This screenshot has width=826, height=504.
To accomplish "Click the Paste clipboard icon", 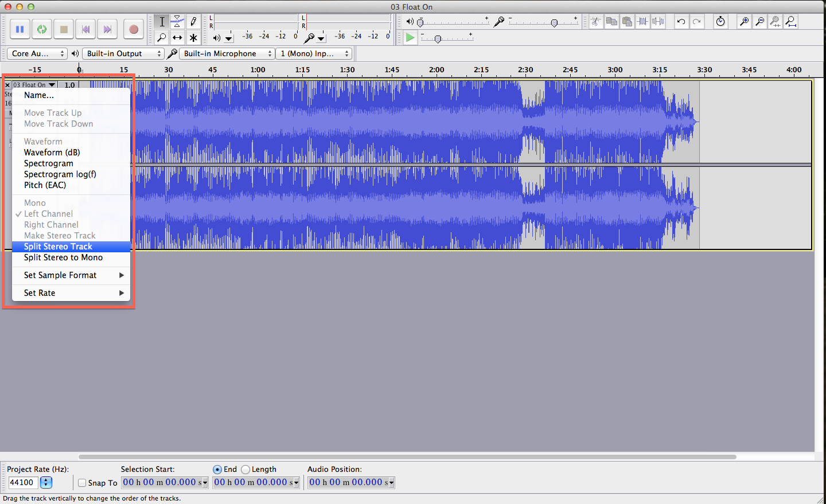I will pyautogui.click(x=628, y=22).
